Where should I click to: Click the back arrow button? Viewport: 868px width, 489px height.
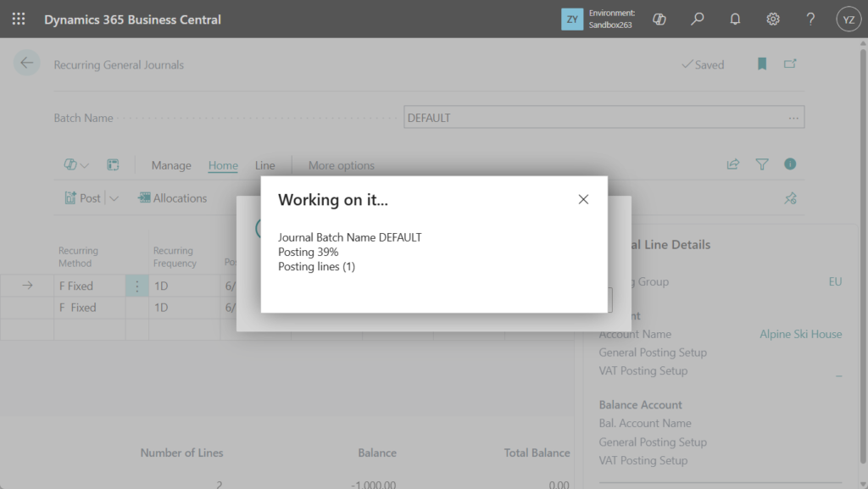click(27, 64)
